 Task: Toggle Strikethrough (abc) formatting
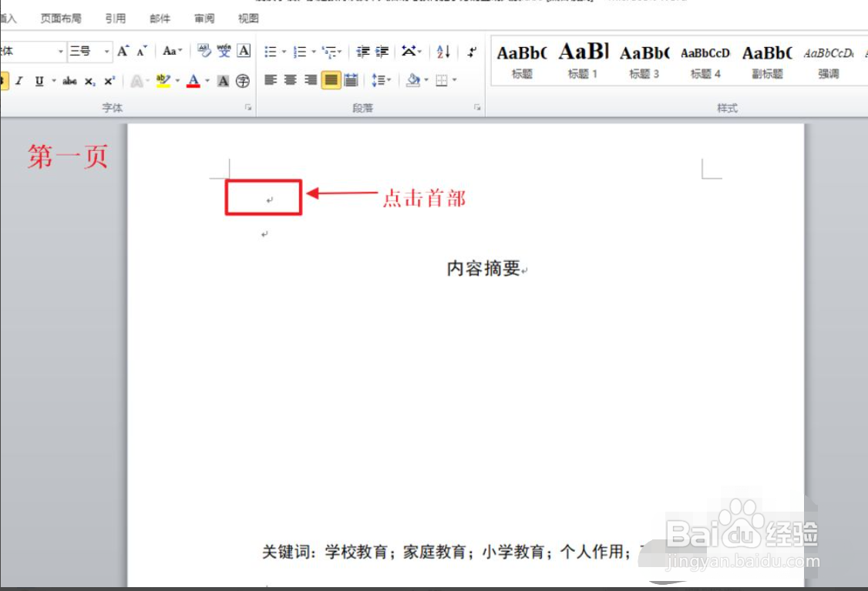(x=69, y=81)
